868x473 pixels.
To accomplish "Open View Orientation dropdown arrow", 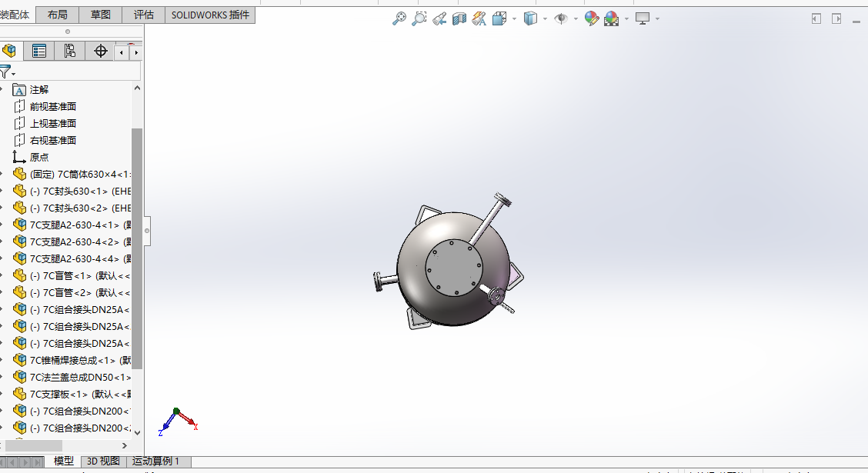I will 514,18.
